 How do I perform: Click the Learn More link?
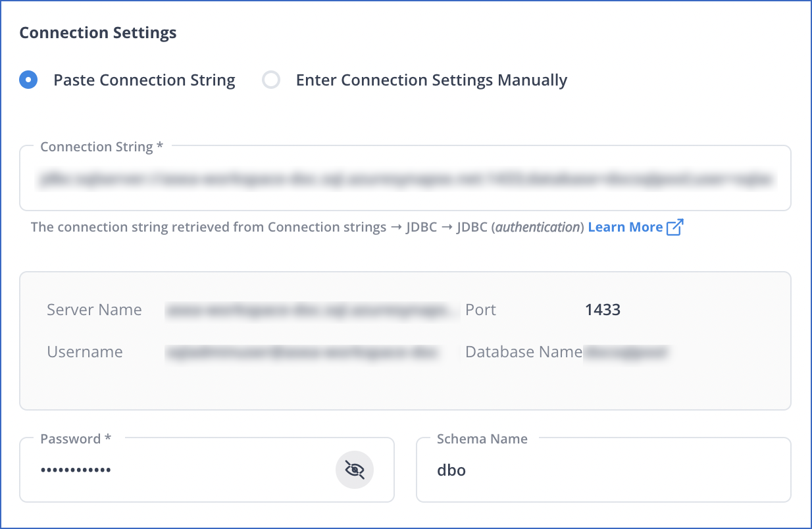[626, 226]
